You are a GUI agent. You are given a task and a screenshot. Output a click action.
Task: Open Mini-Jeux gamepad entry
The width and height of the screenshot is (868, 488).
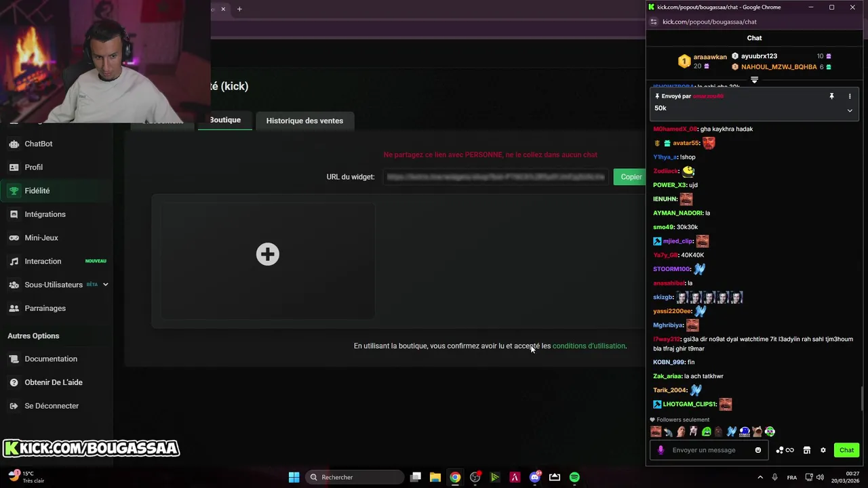(x=41, y=238)
